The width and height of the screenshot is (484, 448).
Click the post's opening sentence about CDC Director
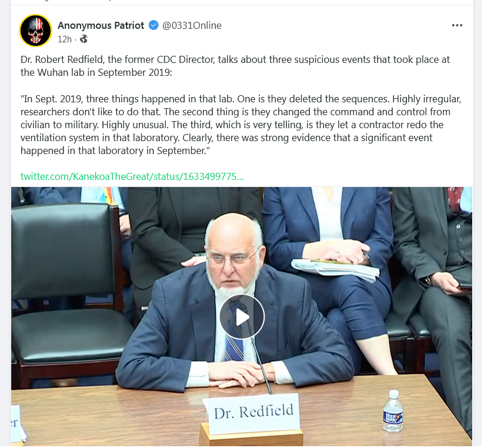pos(235,66)
